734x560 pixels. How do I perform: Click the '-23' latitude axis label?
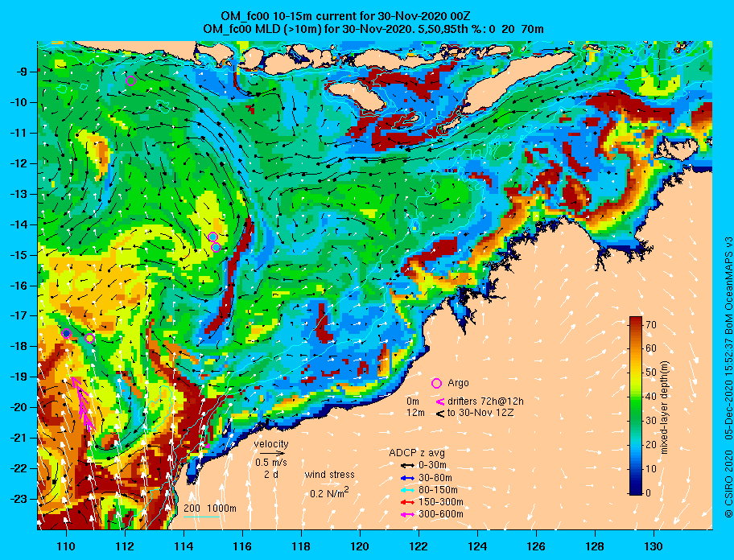pyautogui.click(x=19, y=499)
